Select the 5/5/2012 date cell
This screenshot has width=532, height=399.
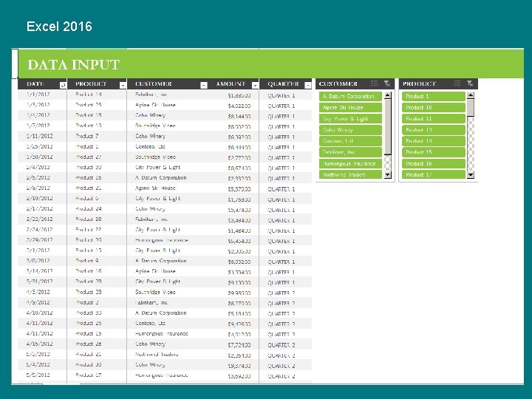pyautogui.click(x=42, y=375)
